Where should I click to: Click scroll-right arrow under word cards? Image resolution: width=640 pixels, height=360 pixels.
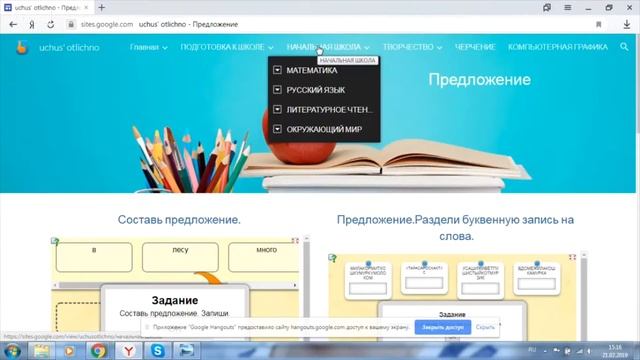pos(295,285)
